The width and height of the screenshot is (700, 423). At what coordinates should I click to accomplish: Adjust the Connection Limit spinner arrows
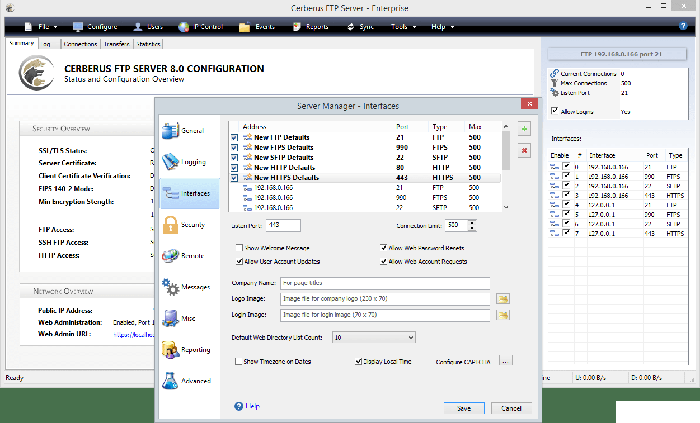click(472, 225)
